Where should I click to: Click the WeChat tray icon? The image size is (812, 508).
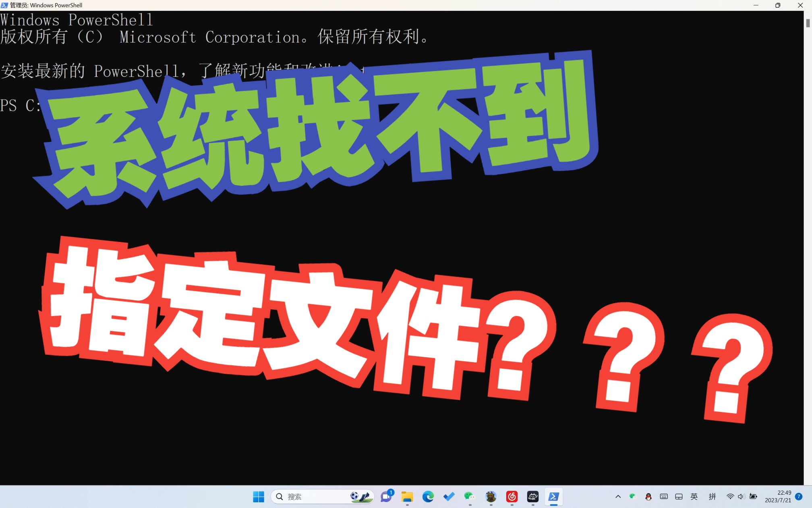point(633,497)
